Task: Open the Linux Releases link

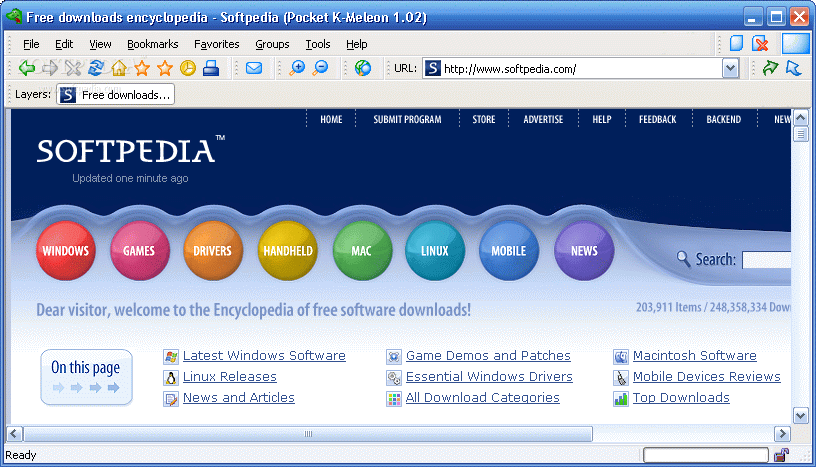Action: [x=230, y=376]
